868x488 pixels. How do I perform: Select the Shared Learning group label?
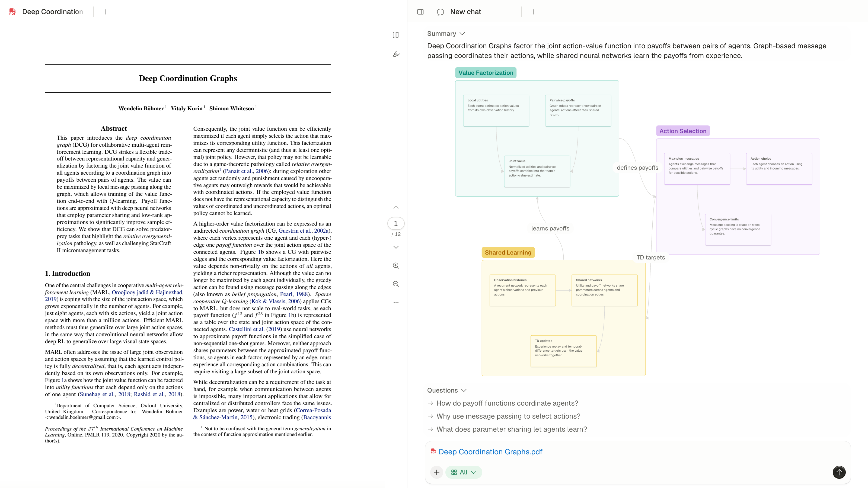508,253
